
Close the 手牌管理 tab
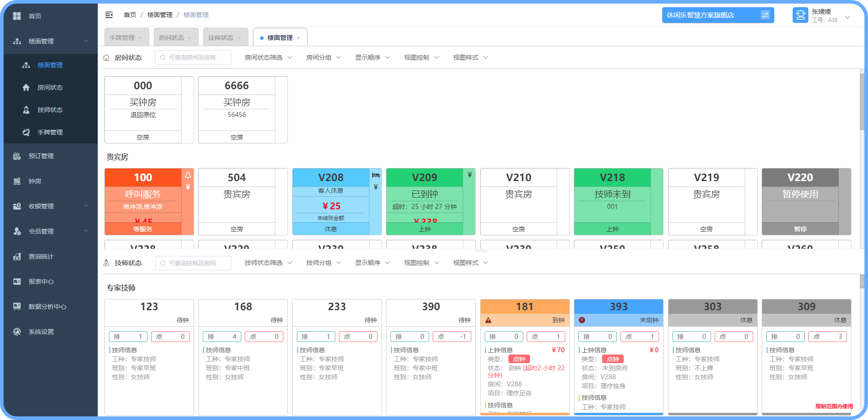tap(140, 38)
